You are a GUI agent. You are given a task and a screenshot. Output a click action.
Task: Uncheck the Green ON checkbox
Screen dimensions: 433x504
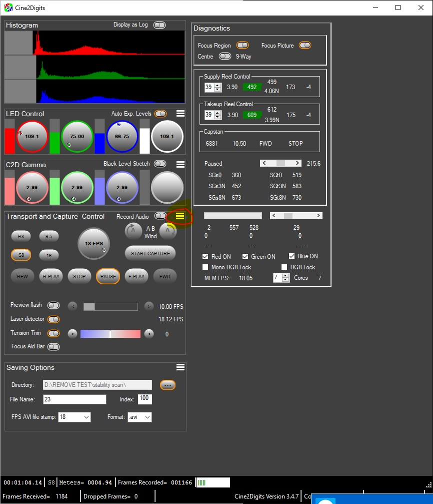(245, 256)
